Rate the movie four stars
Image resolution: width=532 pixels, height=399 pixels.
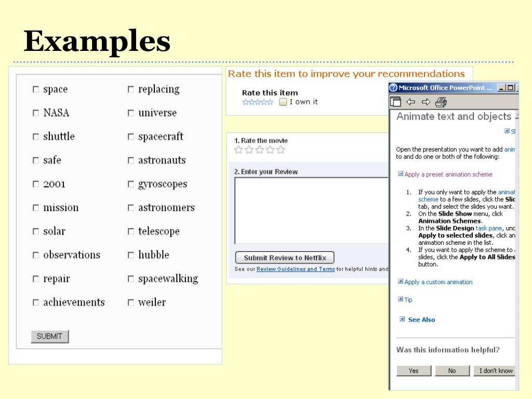pos(270,150)
